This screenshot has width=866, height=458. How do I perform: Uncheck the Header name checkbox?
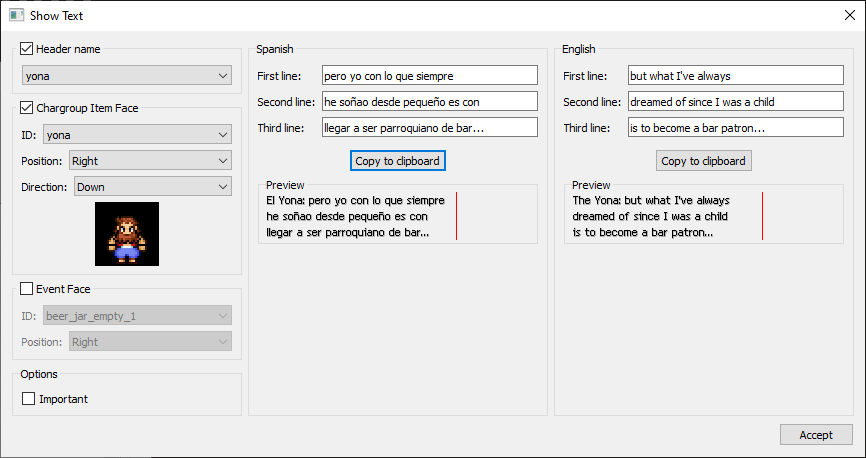(27, 48)
